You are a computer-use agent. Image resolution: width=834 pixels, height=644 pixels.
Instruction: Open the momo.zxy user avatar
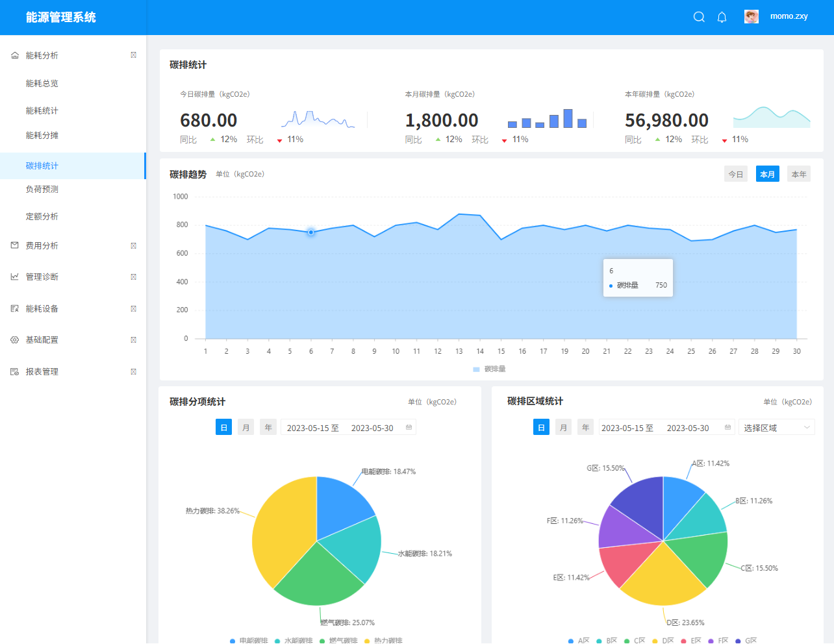752,17
